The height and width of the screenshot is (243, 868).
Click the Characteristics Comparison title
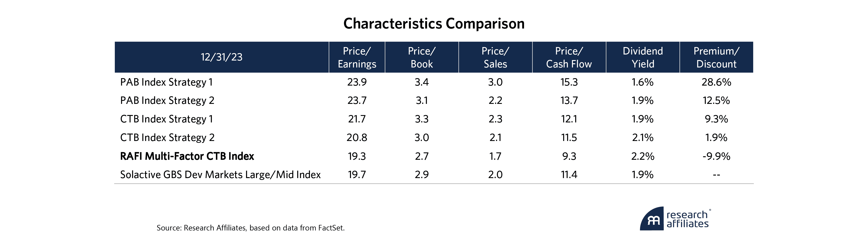point(434,24)
